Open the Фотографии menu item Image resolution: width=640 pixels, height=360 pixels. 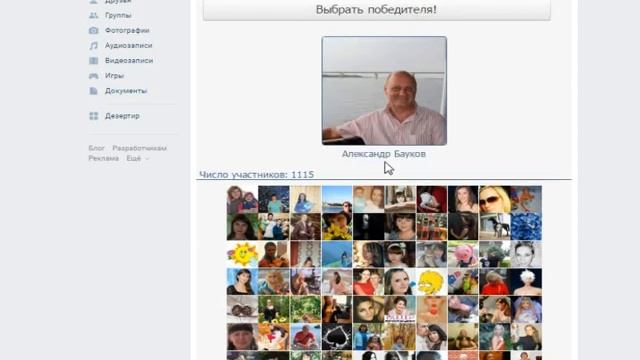pos(127,31)
